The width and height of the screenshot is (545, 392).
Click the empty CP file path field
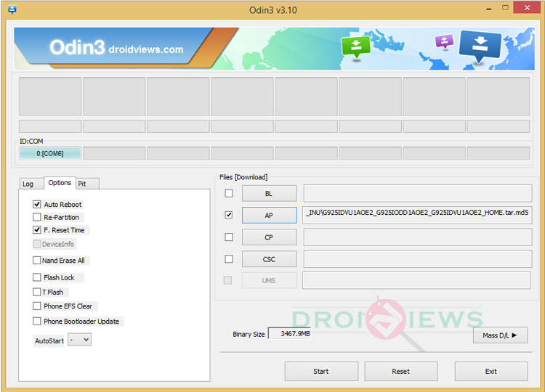[x=417, y=237]
